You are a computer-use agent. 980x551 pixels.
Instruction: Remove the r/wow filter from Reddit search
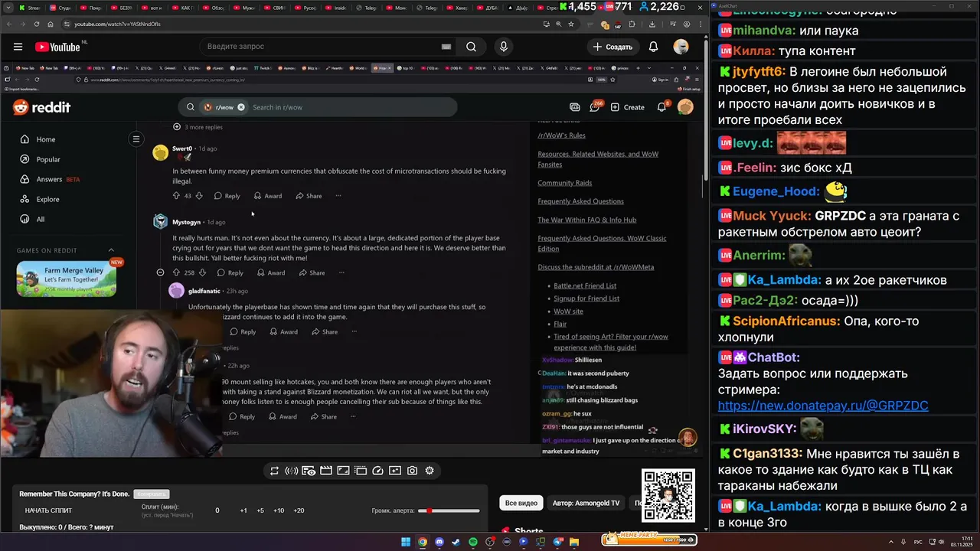(241, 107)
